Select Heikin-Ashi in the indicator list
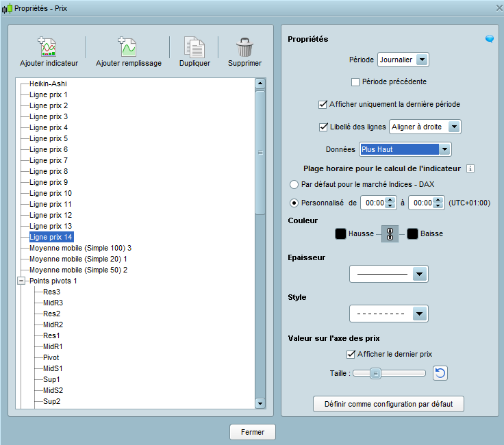Image resolution: width=504 pixels, height=445 pixels. (48, 84)
